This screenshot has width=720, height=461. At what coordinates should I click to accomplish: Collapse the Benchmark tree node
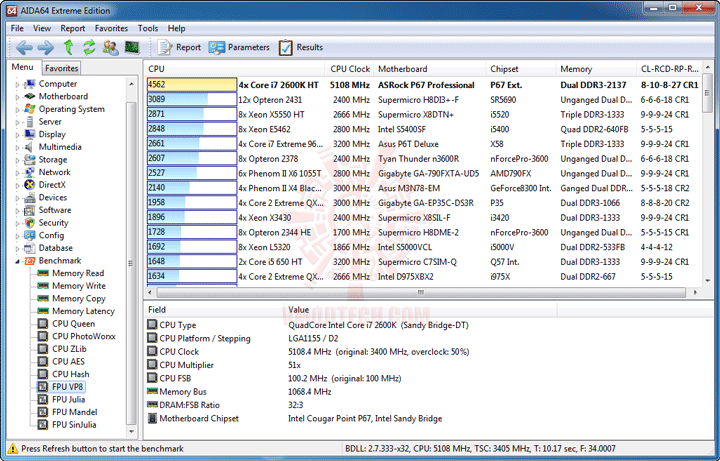coord(17,261)
